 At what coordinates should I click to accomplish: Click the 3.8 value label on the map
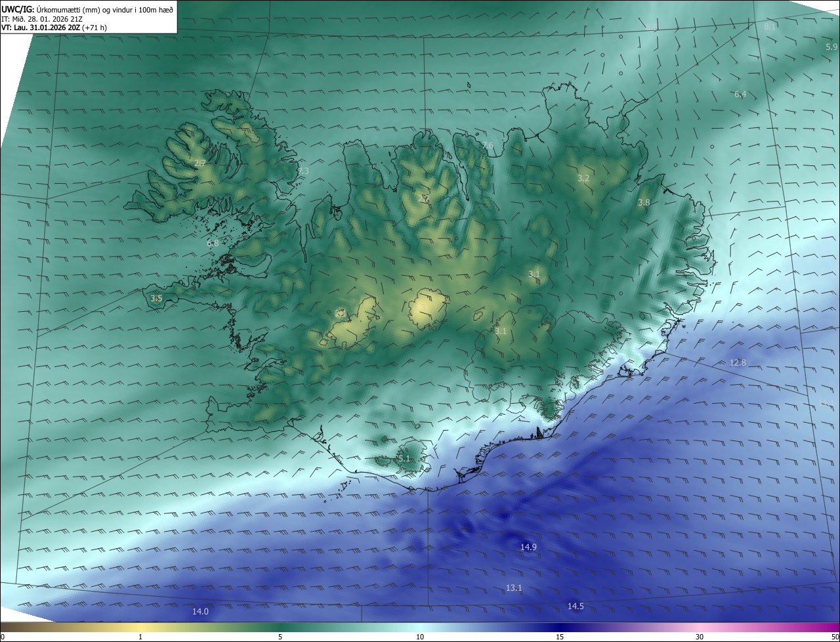click(644, 202)
